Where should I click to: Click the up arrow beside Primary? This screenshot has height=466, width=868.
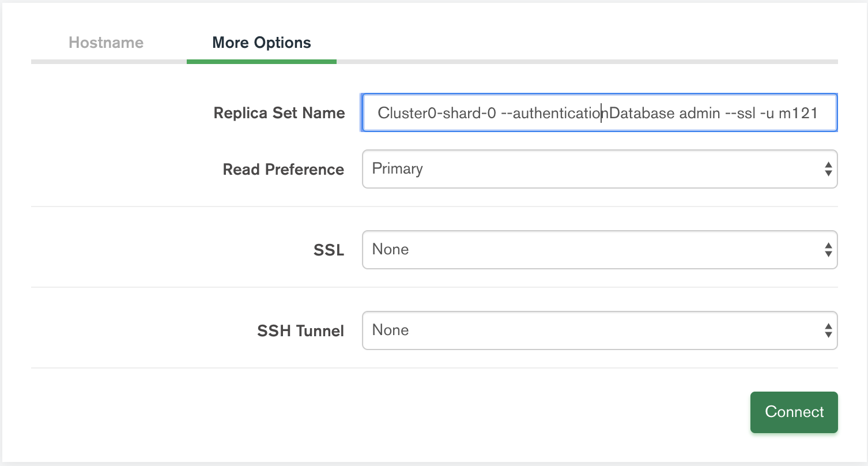click(x=829, y=166)
